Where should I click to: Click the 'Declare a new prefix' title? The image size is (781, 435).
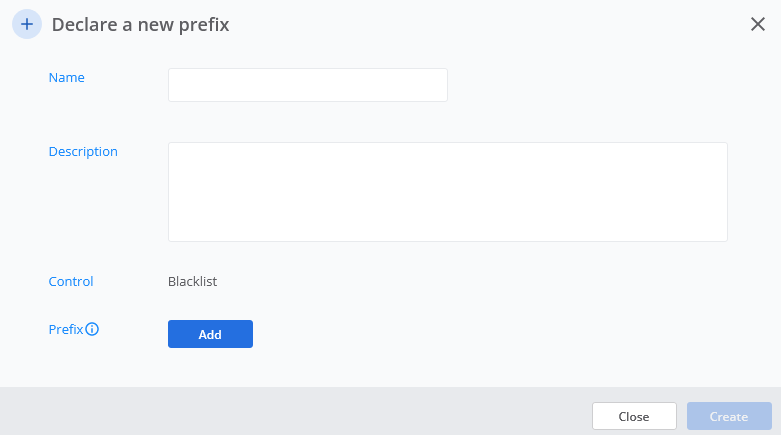140,24
